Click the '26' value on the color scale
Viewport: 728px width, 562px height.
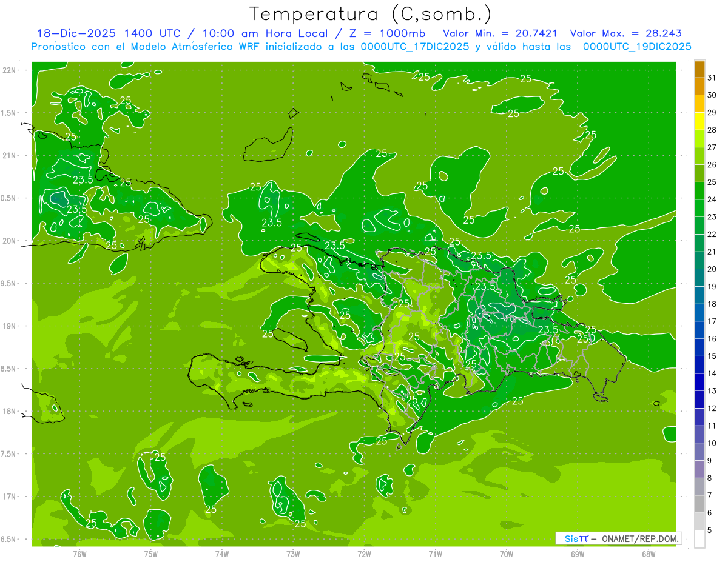click(x=712, y=164)
